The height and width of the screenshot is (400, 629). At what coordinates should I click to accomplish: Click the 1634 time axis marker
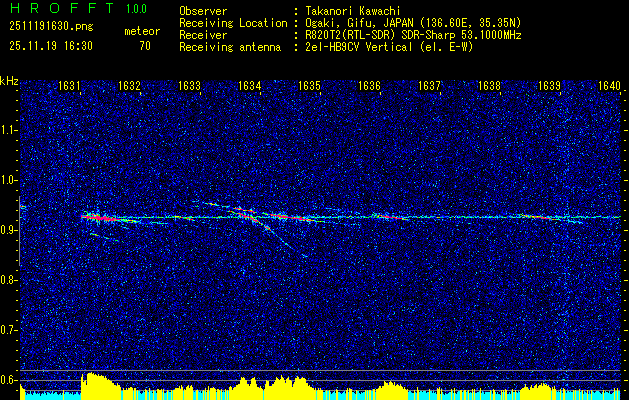click(x=250, y=85)
